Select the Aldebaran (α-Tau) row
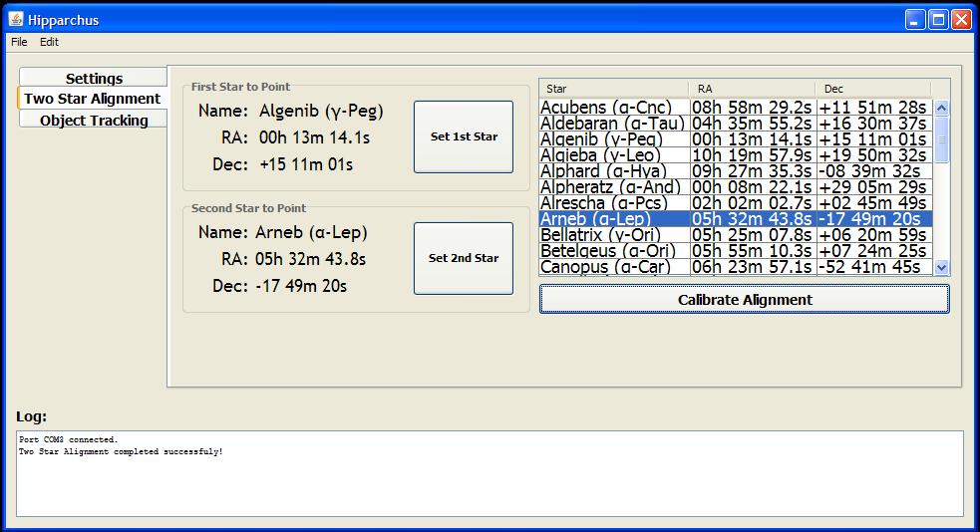Screen dimensions: 980x532 tap(612, 124)
